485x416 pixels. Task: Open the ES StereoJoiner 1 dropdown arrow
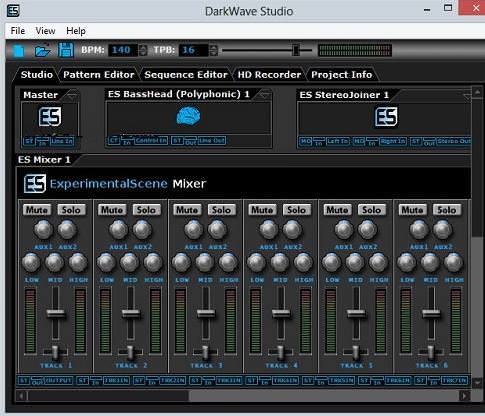tap(467, 96)
